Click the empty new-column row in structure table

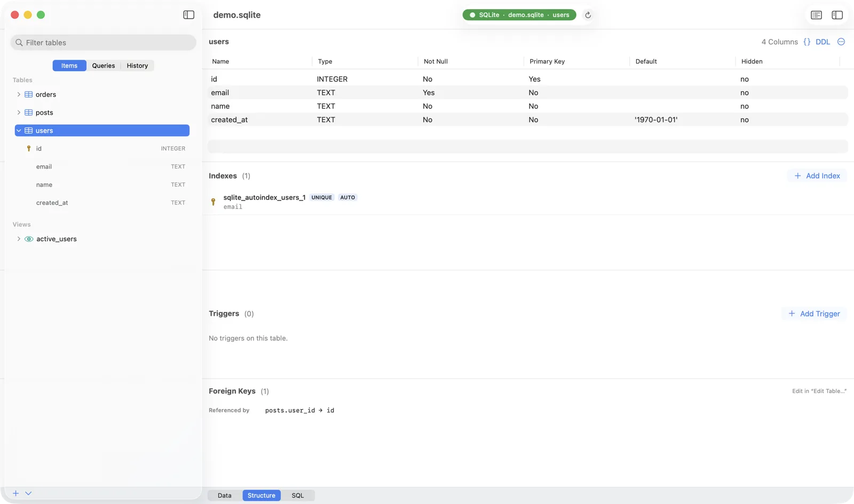click(x=528, y=147)
